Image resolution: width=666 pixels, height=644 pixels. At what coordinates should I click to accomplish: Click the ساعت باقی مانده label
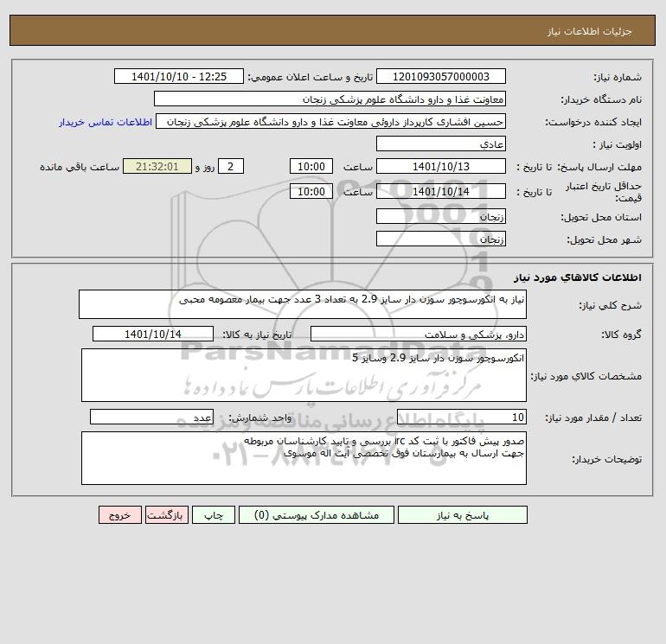(x=80, y=167)
